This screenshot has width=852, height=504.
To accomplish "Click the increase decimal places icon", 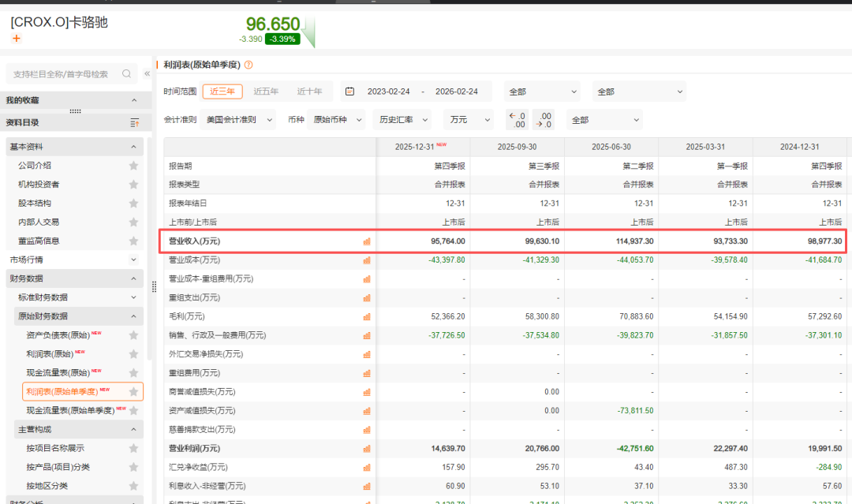I will tap(544, 120).
